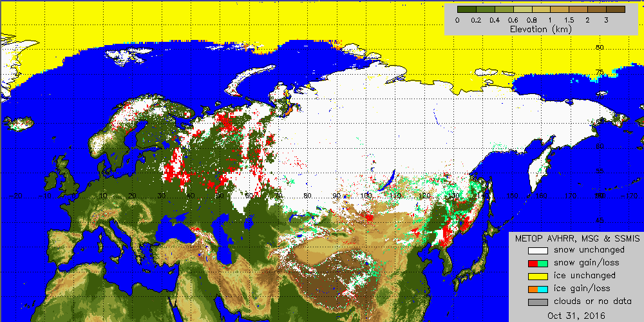Click the '90' longitude axis label
Image resolution: width=644 pixels, height=322 pixels.
tap(337, 196)
